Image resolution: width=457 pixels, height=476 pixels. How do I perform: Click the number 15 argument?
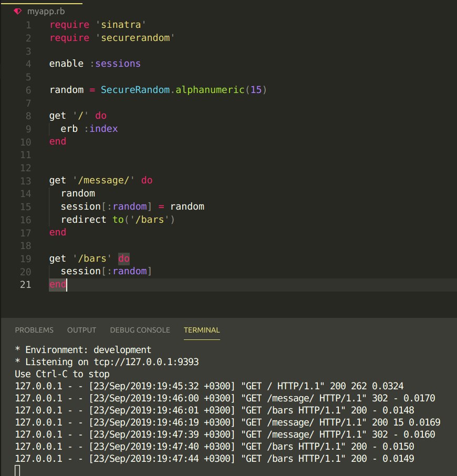click(256, 90)
